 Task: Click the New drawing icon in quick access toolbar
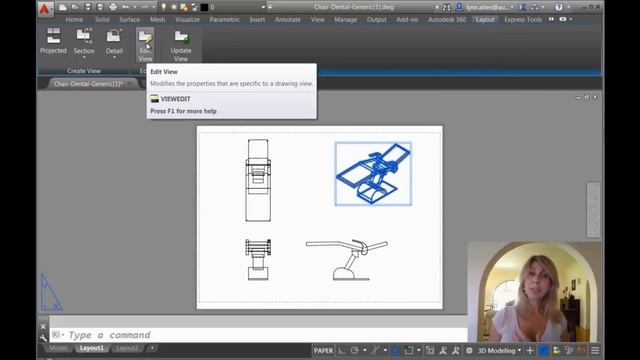[63, 7]
